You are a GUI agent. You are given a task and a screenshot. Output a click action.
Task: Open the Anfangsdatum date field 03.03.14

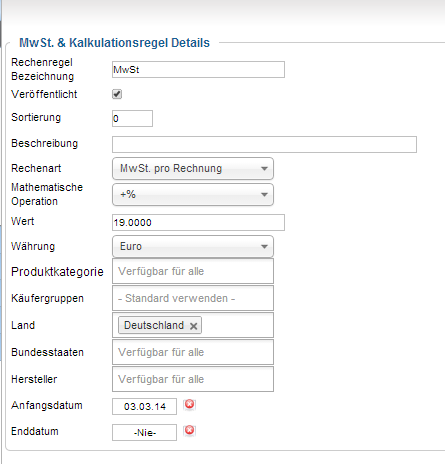tap(144, 406)
